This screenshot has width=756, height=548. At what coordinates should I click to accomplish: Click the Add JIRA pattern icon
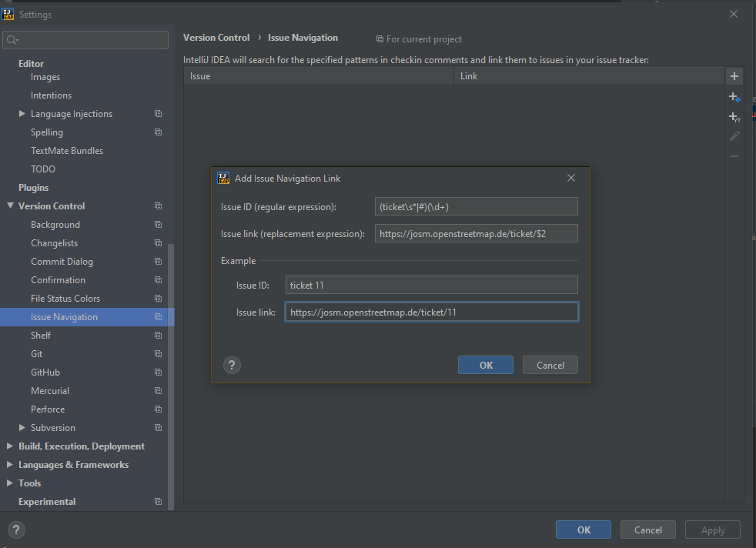tap(734, 97)
